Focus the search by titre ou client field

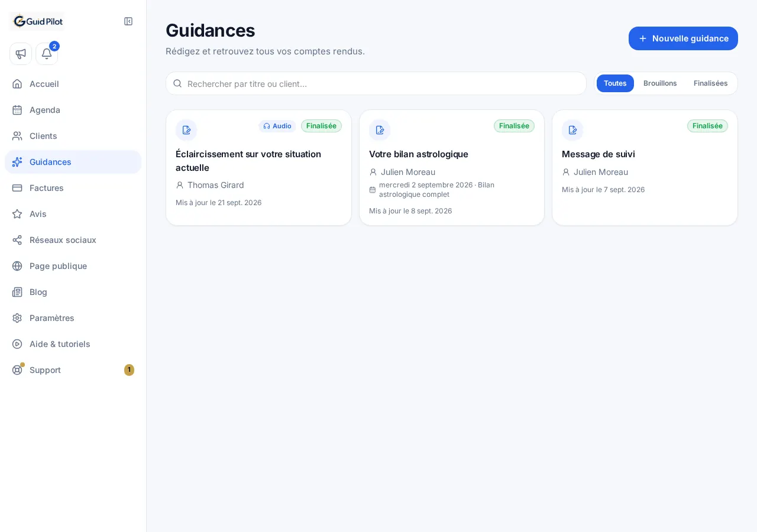point(376,83)
